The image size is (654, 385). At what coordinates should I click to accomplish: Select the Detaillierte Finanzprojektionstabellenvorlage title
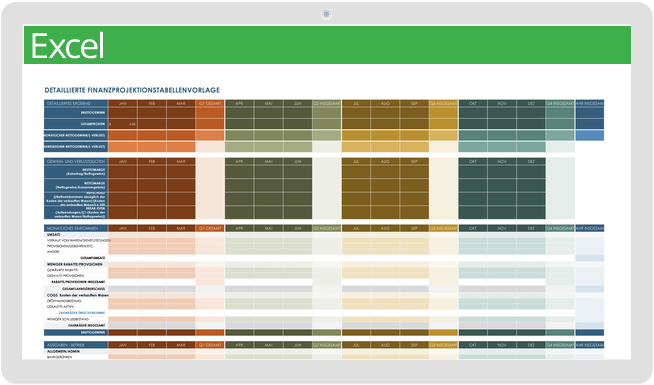(x=132, y=90)
